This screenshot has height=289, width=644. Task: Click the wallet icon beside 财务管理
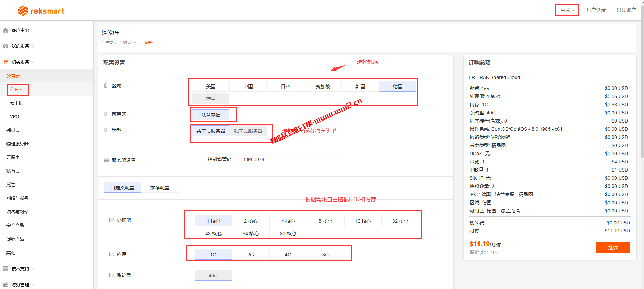tap(5, 285)
